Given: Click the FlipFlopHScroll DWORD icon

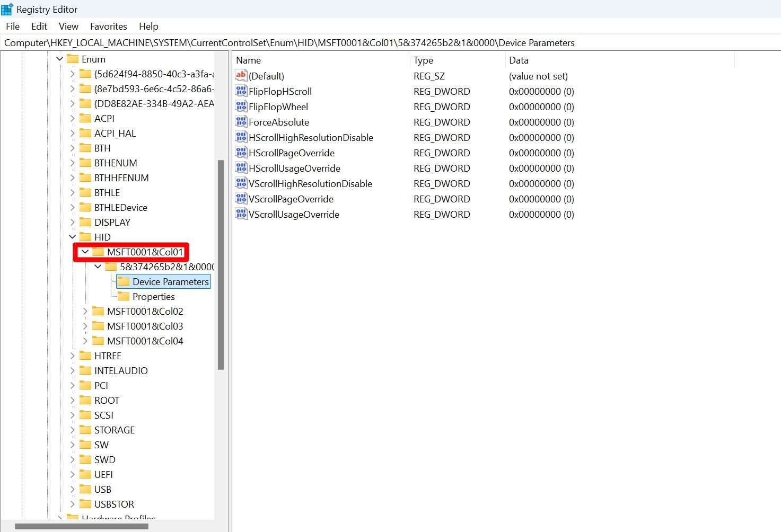Looking at the screenshot, I should 241,91.
